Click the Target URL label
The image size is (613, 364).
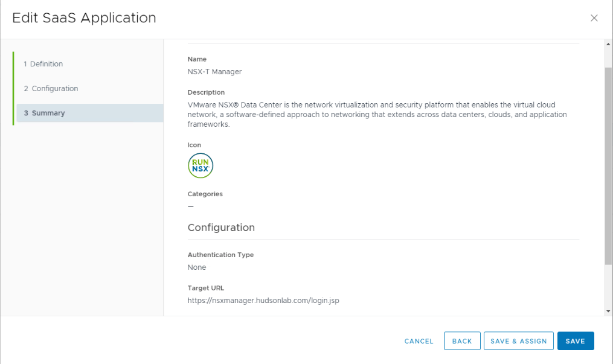coord(205,288)
